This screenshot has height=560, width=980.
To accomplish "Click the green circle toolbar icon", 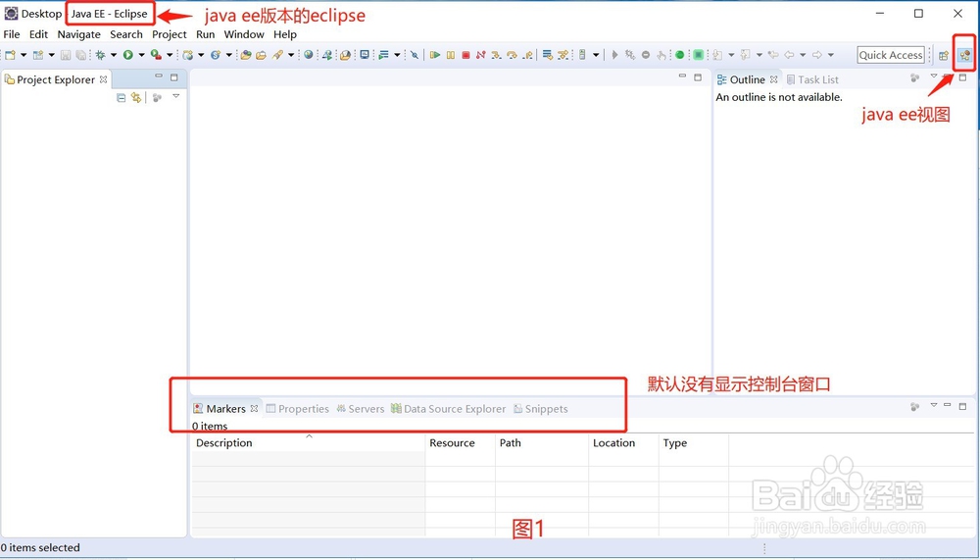I will tap(679, 55).
